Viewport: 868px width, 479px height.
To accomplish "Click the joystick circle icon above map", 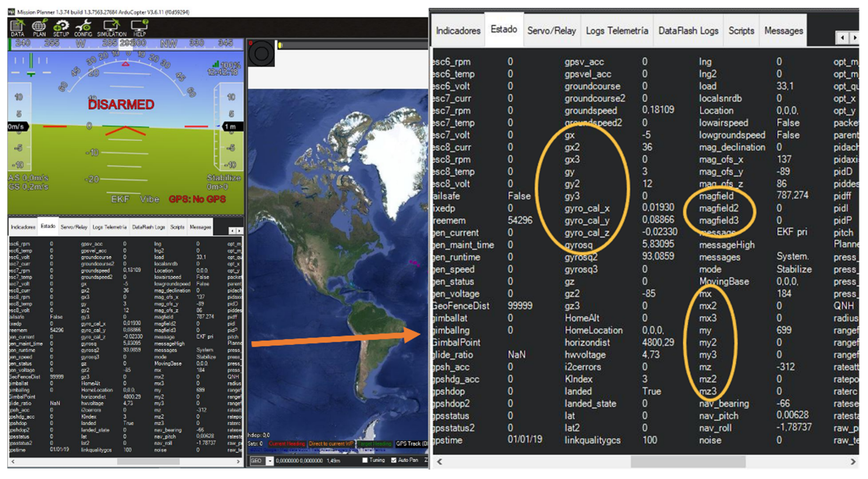I will (x=261, y=53).
